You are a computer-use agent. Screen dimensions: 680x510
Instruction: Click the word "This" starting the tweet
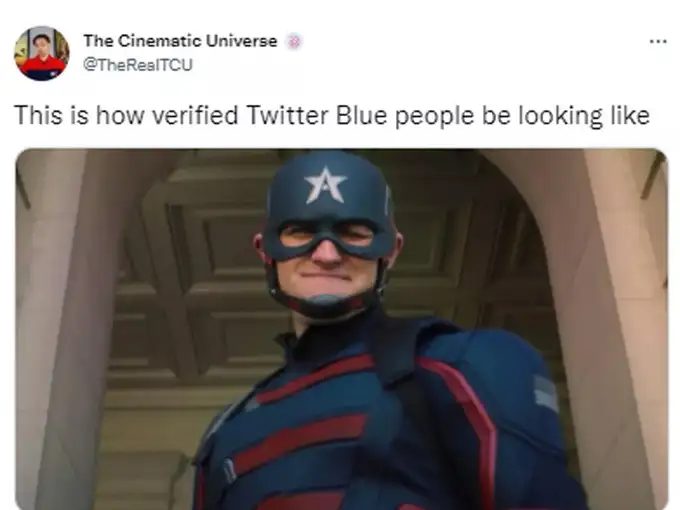[x=39, y=115]
